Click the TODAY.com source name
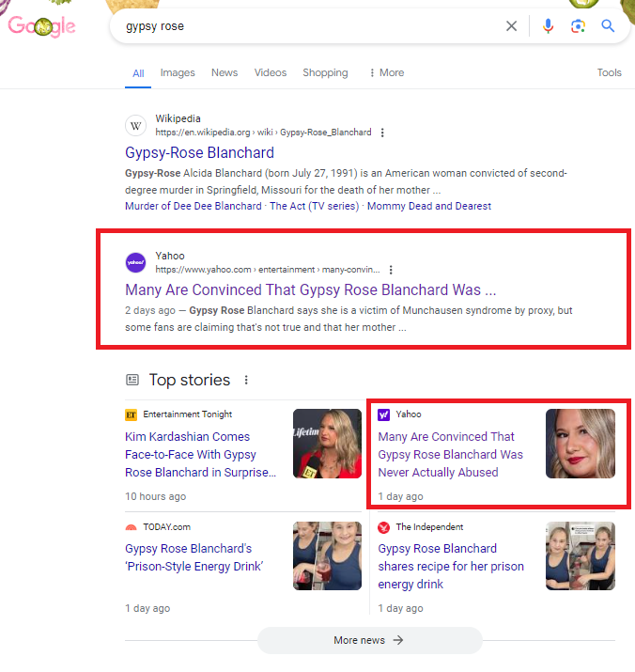 (x=166, y=527)
